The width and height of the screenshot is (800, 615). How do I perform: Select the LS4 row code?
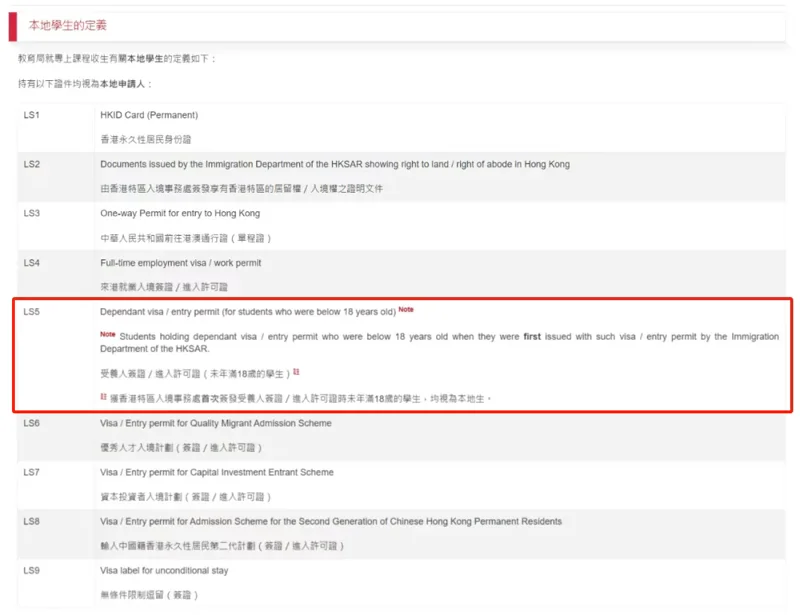tap(32, 262)
